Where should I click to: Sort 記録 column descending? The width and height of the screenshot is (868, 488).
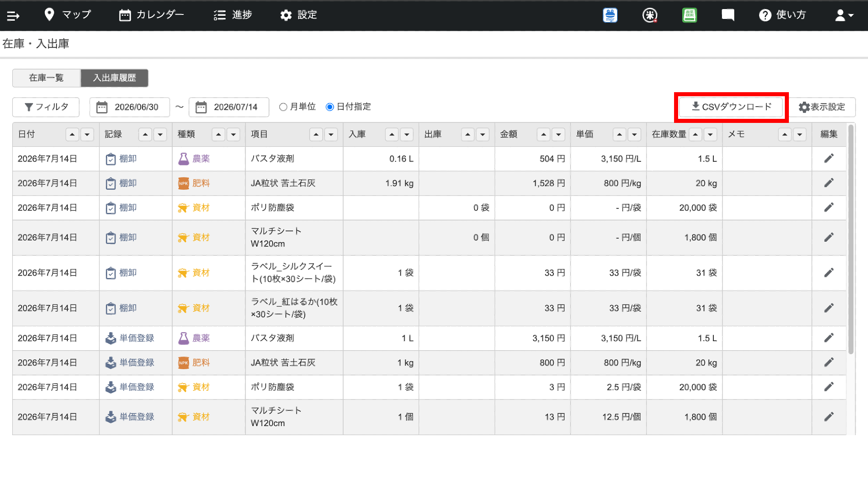click(x=160, y=134)
